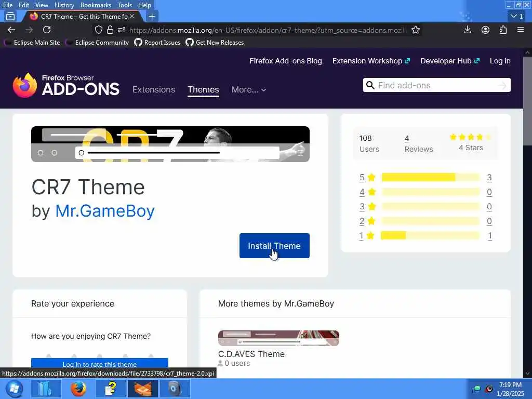This screenshot has width=532, height=399.
Task: Click the taskbar clock showing 7:19 PM
Action: 511,389
